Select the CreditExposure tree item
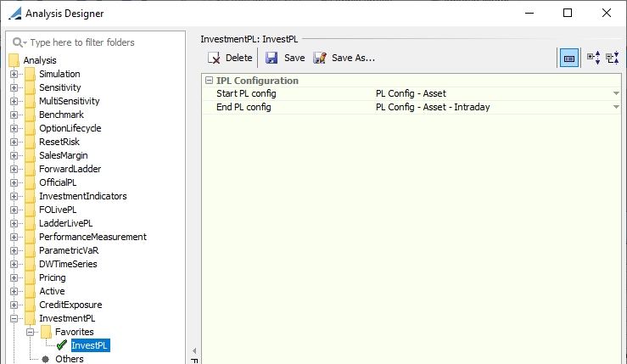The height and width of the screenshot is (364, 627). pyautogui.click(x=70, y=305)
